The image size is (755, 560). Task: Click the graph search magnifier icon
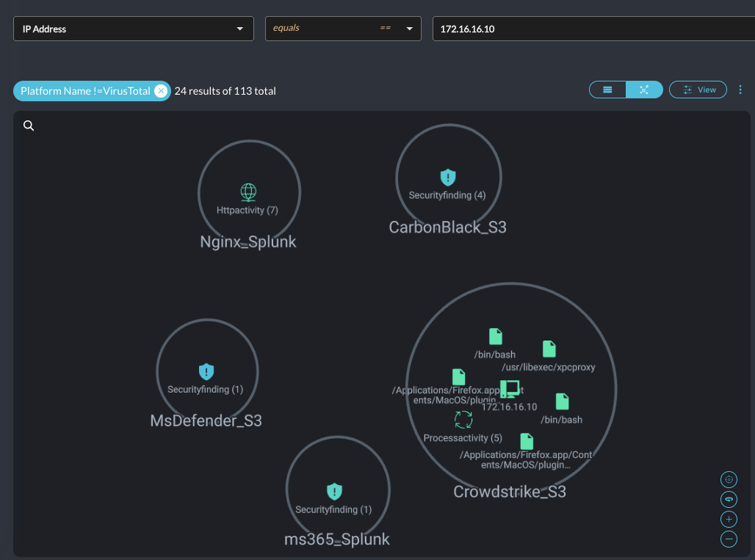(x=29, y=126)
